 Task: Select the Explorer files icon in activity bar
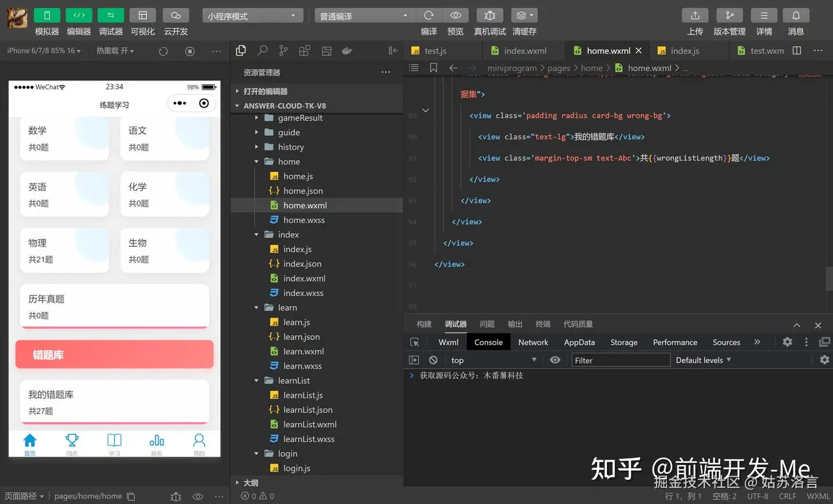pyautogui.click(x=241, y=51)
